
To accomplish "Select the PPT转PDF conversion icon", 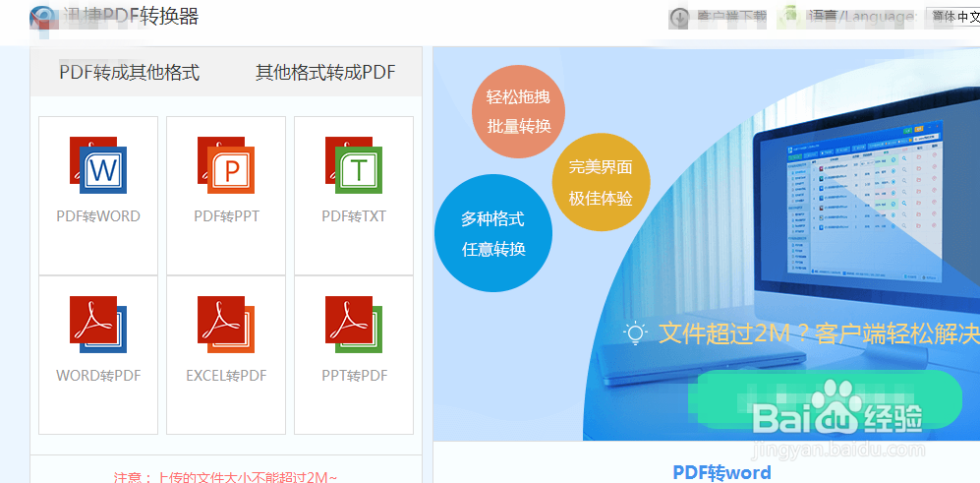I will click(354, 325).
